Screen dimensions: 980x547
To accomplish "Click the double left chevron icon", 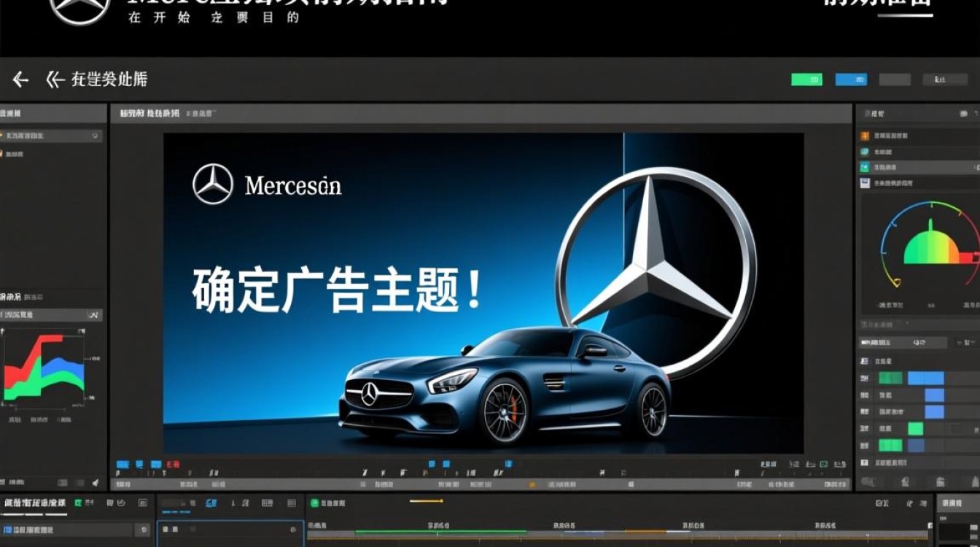I will 55,79.
